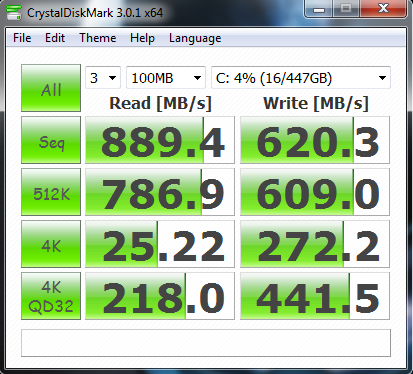413x374 pixels.
Task: Expand the C: drive selection dropdown
Action: coord(301,78)
